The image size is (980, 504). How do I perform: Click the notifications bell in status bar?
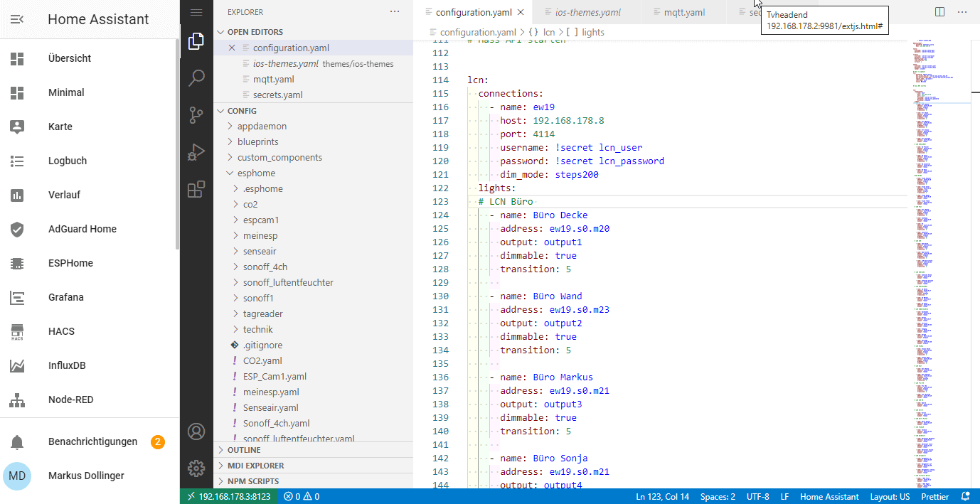(965, 496)
